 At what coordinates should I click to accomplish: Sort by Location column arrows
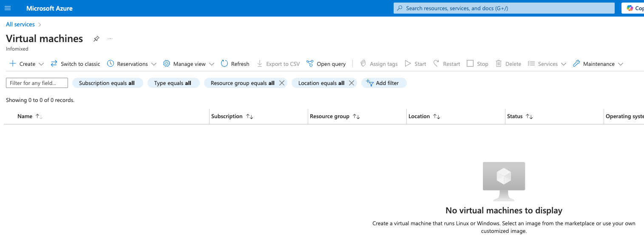click(x=437, y=116)
